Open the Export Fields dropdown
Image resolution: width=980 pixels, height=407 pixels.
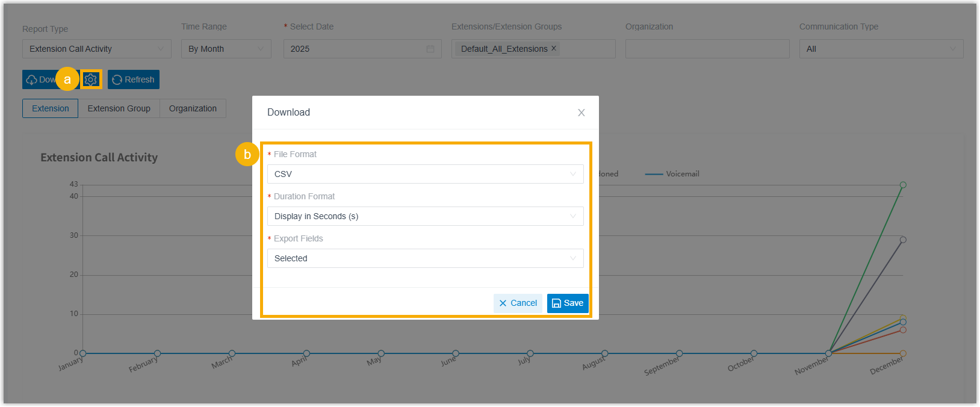coord(425,258)
